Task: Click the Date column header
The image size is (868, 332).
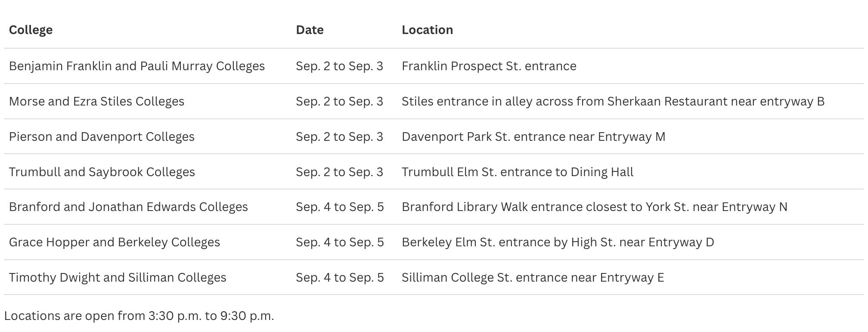Action: pyautogui.click(x=310, y=30)
